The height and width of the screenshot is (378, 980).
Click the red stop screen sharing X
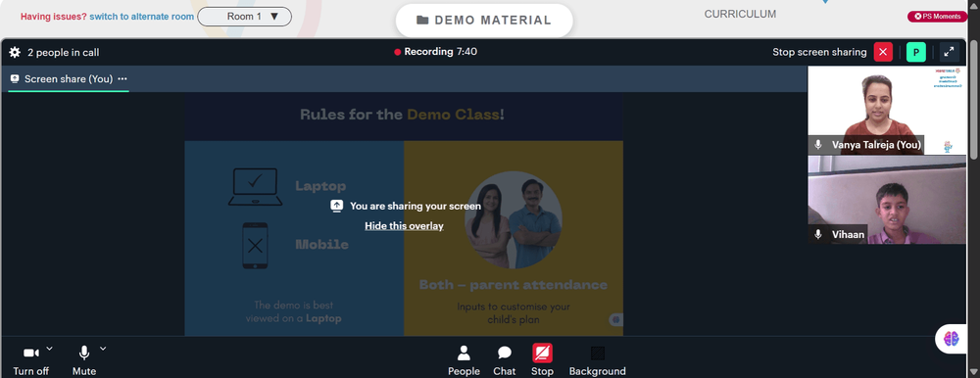[883, 53]
